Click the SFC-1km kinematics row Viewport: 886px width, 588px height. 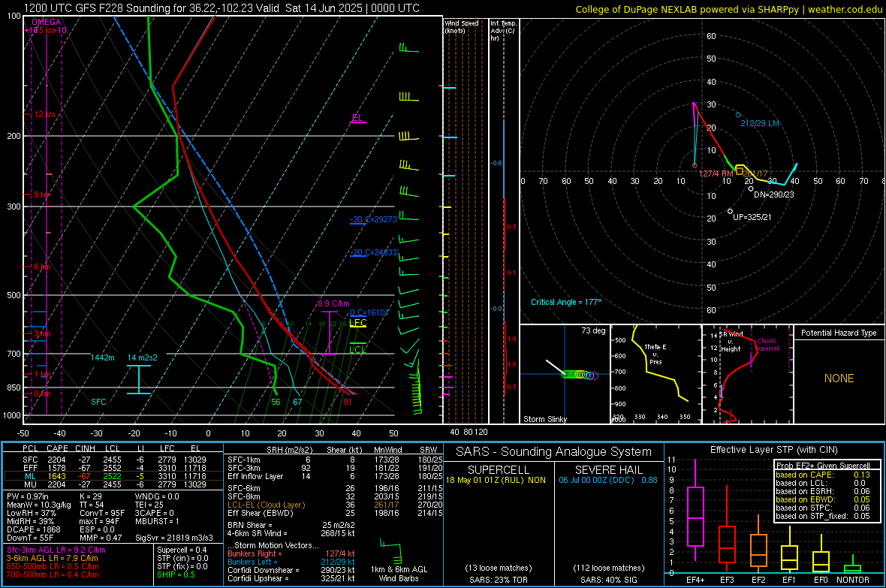coord(335,460)
